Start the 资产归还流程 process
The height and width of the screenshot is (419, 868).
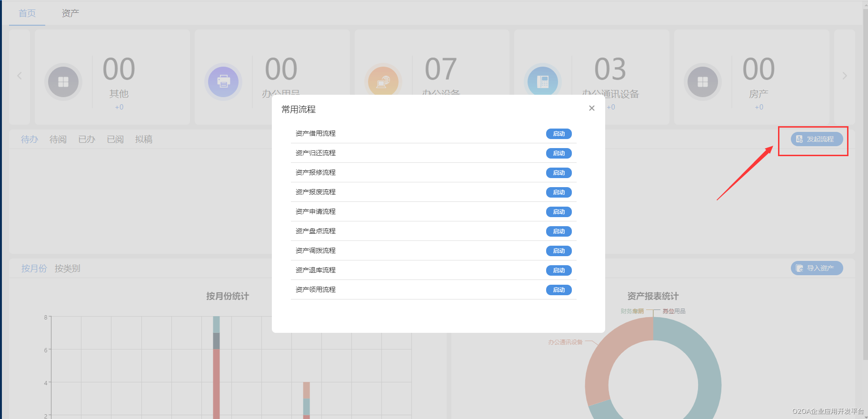pyautogui.click(x=559, y=153)
